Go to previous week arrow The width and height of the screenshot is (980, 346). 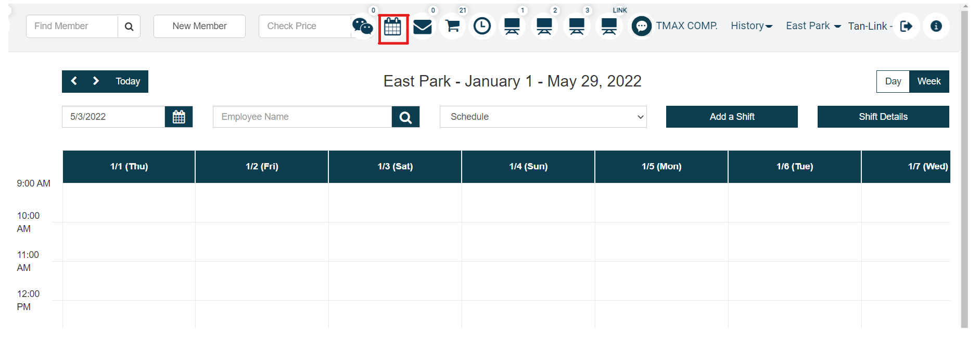[74, 81]
